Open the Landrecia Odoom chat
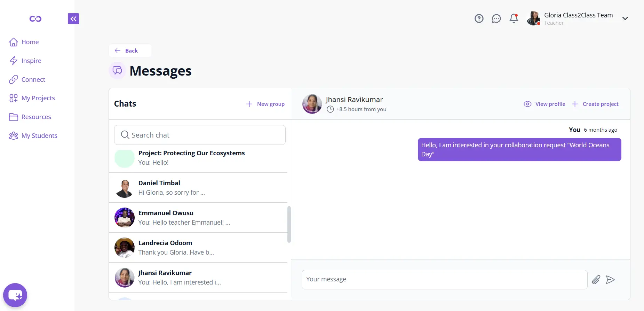This screenshot has width=644, height=311. point(198,248)
